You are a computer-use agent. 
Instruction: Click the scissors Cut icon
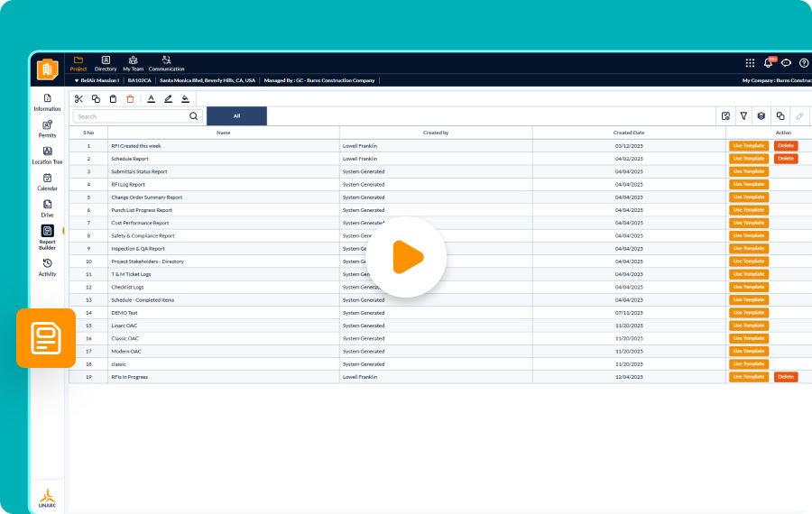tap(78, 99)
